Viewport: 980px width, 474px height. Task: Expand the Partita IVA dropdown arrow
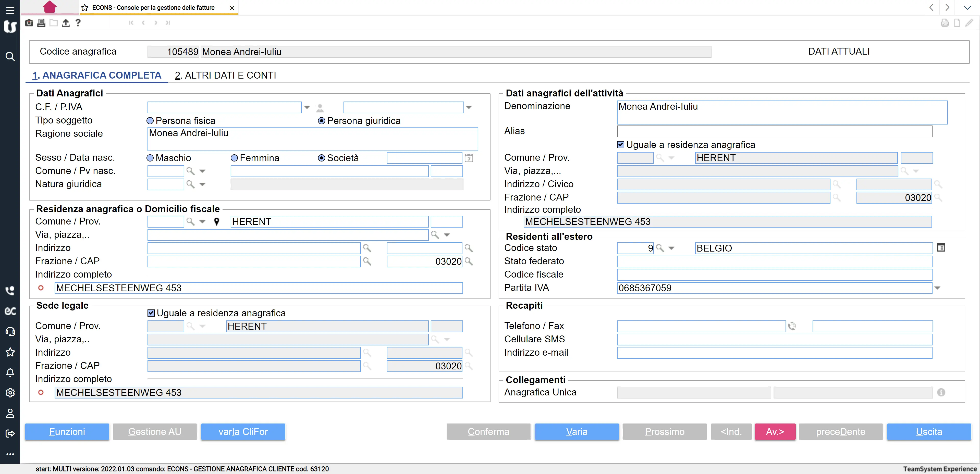pos(937,288)
